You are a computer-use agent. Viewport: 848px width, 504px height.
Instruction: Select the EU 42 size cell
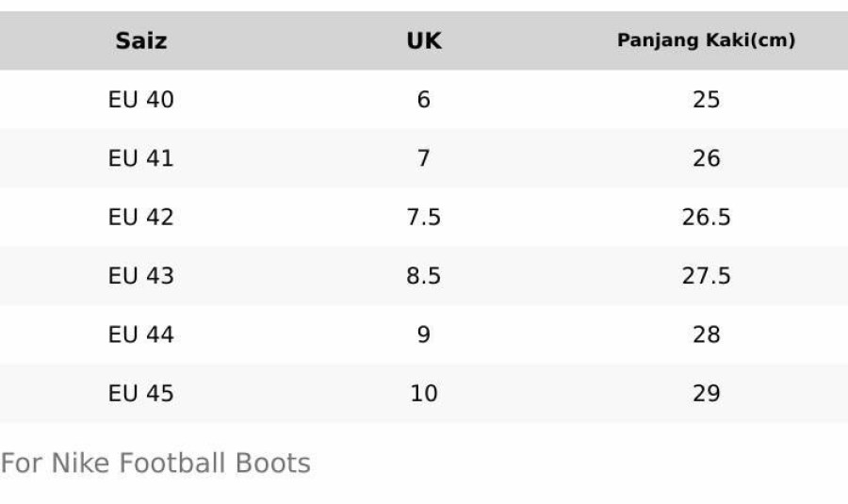click(x=141, y=217)
